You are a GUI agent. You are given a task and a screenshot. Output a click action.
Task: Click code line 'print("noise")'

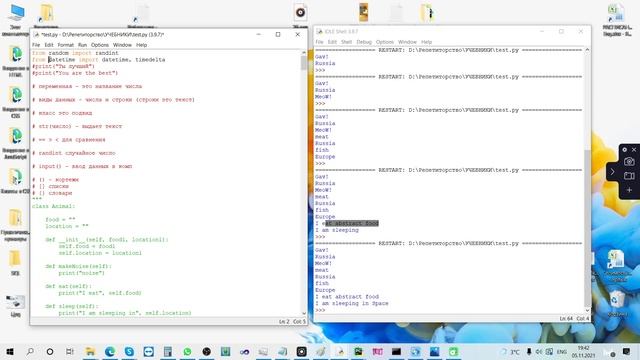(82, 273)
